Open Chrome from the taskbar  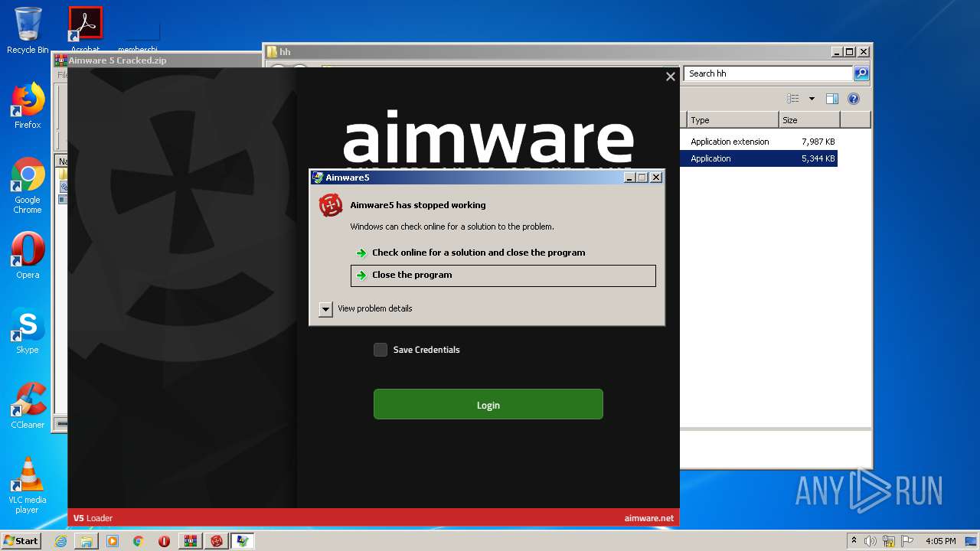tap(139, 541)
